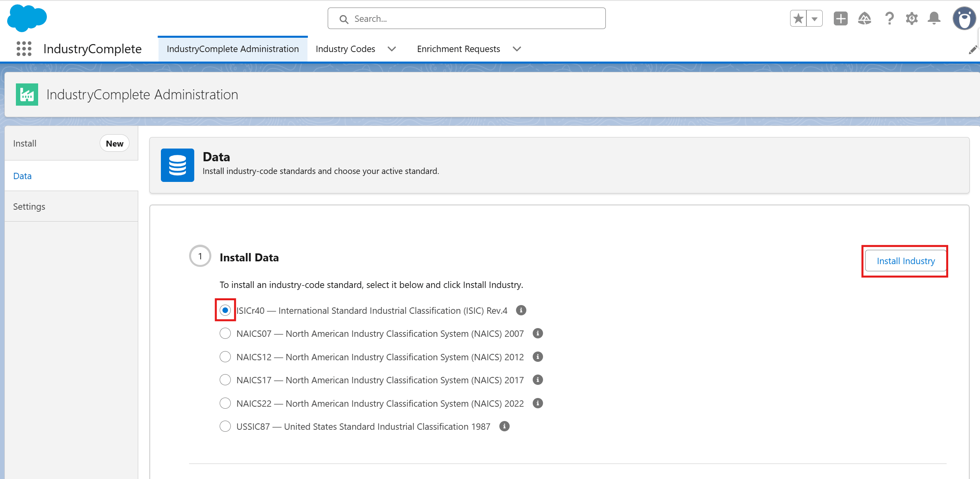Click the blue Data database icon
This screenshot has width=980, height=479.
point(178,165)
